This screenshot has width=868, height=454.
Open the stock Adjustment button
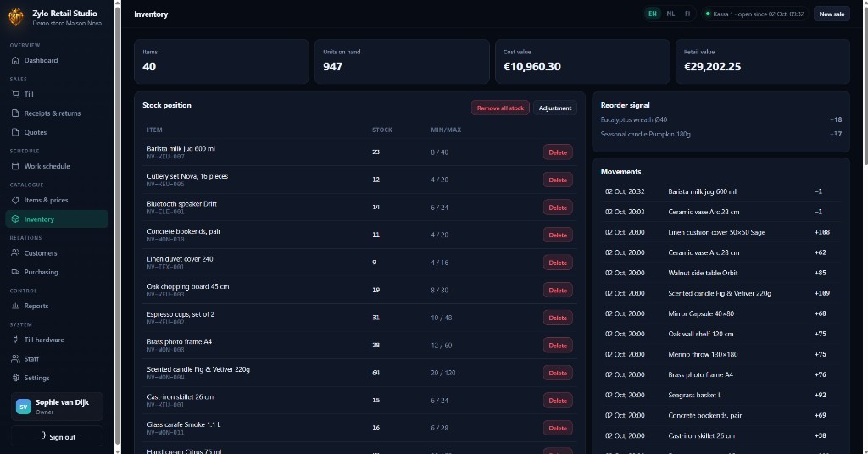[x=555, y=108]
